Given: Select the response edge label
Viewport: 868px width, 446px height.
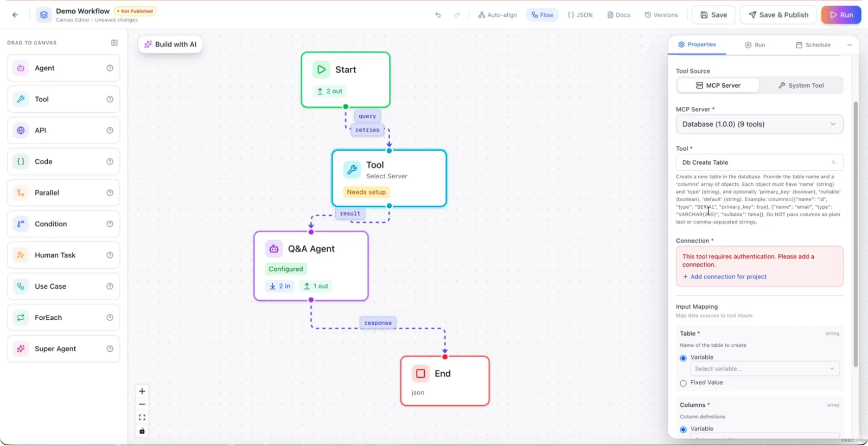Looking at the screenshot, I should [x=378, y=323].
